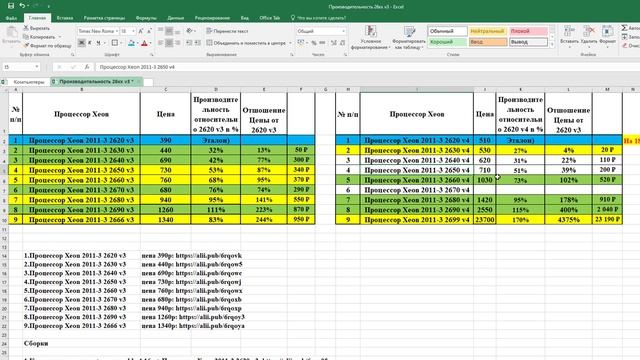Switch to Разметка страницы tab
Viewport: 640px width, 360px height.
pos(104,18)
